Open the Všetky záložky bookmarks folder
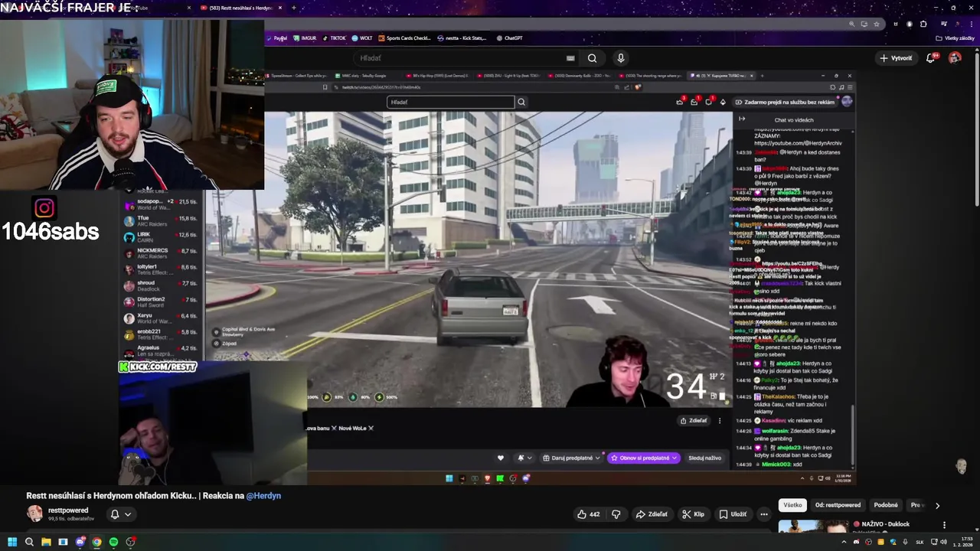This screenshot has height=551, width=980. point(955,37)
